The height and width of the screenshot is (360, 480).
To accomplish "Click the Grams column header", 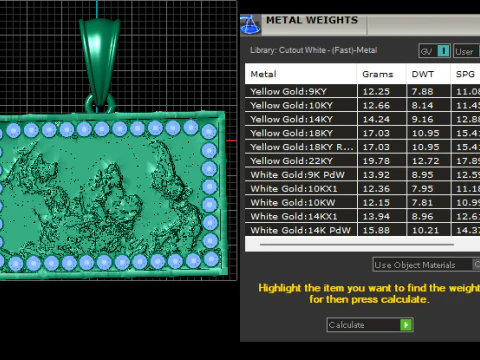I will 381,74.
